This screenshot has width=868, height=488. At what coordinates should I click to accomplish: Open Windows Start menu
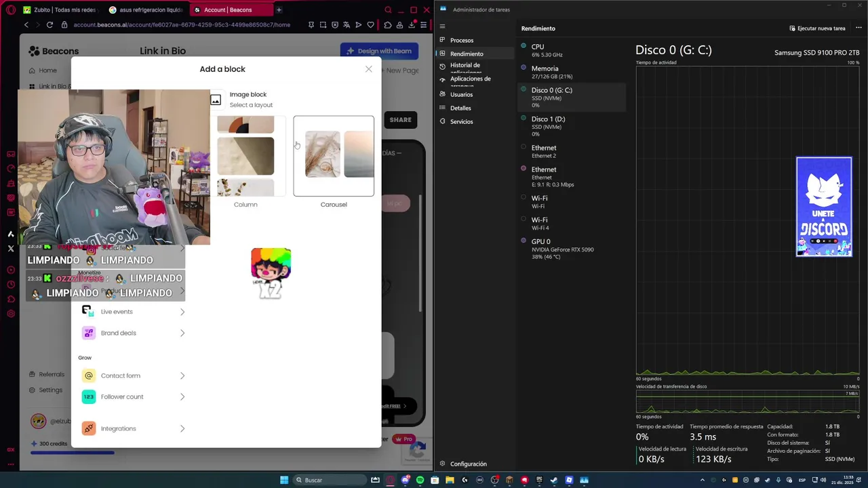click(284, 481)
